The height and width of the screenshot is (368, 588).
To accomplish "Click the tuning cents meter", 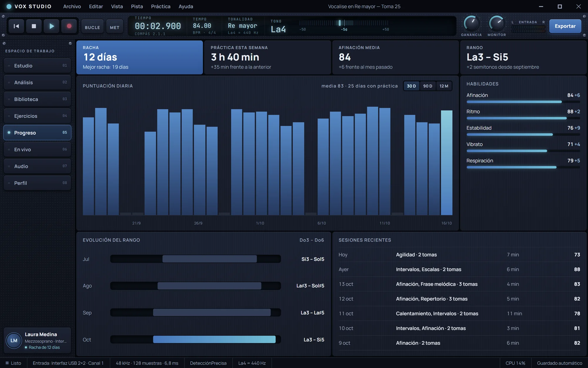I will pos(344,23).
